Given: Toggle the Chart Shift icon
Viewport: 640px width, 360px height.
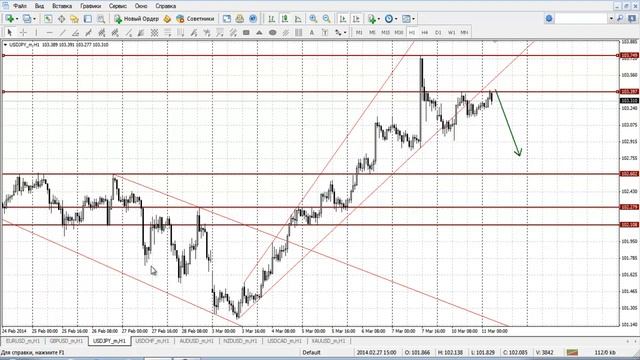Looking at the screenshot, I should (x=356, y=19).
